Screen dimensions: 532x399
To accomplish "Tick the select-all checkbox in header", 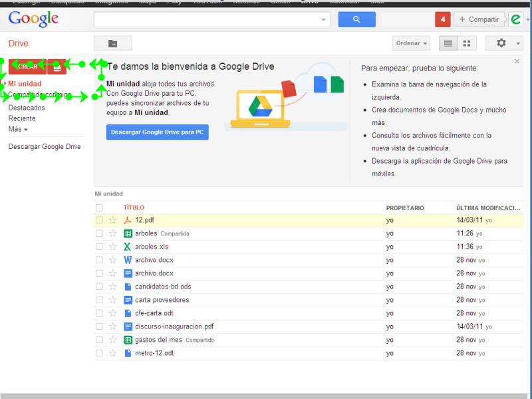I will point(99,207).
